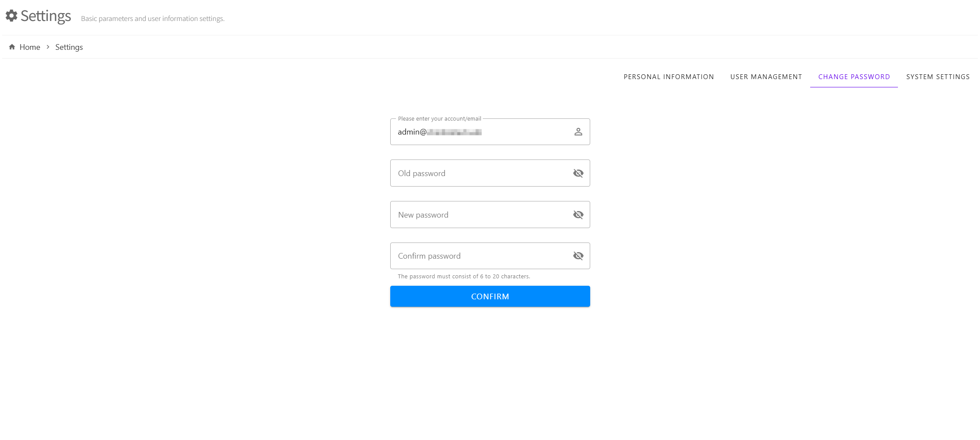Focus the account/email input field

480,132
